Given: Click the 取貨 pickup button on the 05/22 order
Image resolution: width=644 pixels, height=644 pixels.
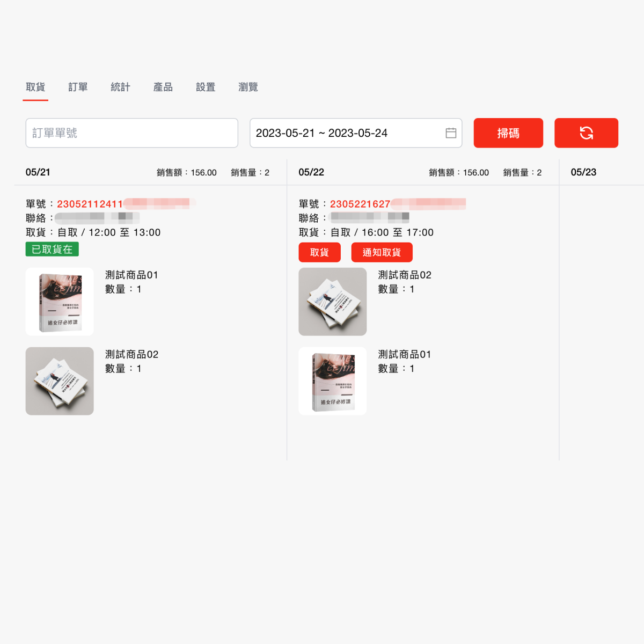Looking at the screenshot, I should (x=319, y=252).
